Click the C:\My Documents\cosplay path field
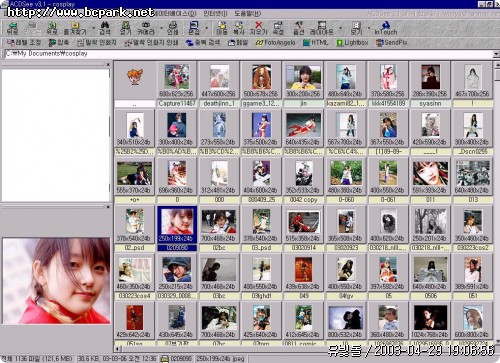Screen dimensions: 500x363 248,54
